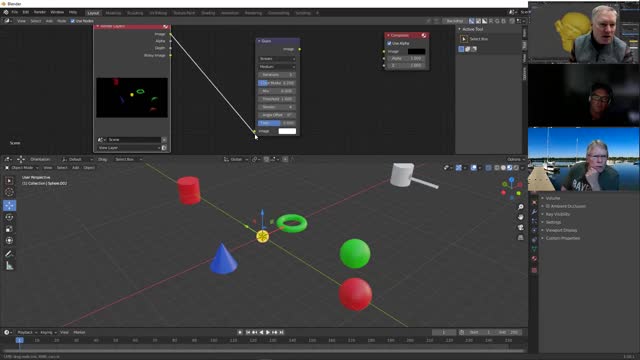Jump to timeline start playback button
The image size is (640, 360).
coord(248,333)
